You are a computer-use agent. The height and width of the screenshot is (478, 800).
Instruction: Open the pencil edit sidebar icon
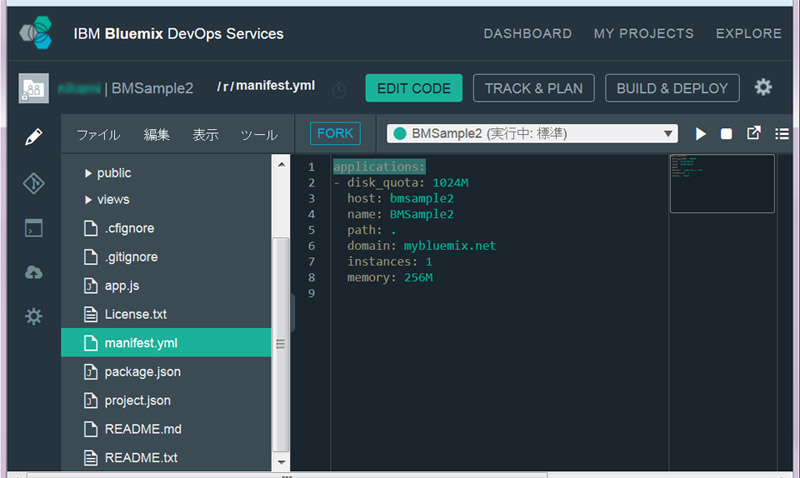[34, 137]
